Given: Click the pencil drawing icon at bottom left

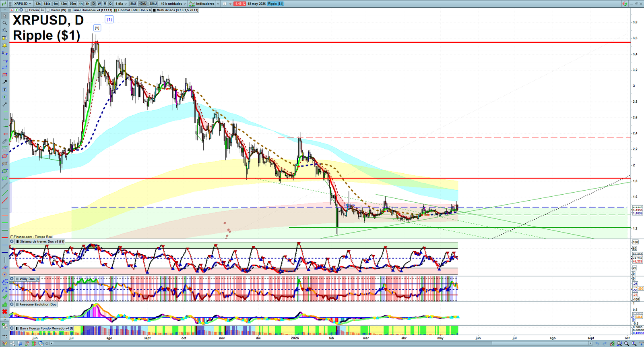Looking at the screenshot, I should (5, 343).
